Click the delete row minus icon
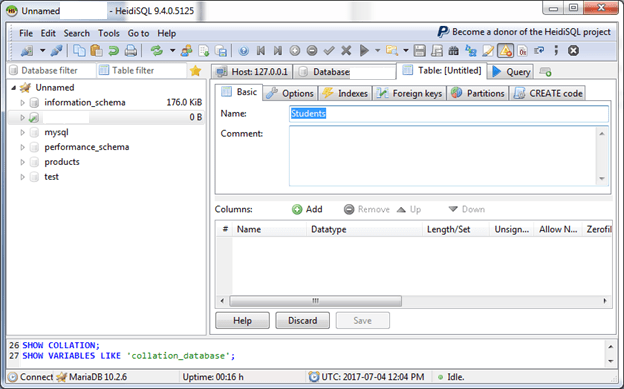Screen dimensions: 624x389 [312, 51]
